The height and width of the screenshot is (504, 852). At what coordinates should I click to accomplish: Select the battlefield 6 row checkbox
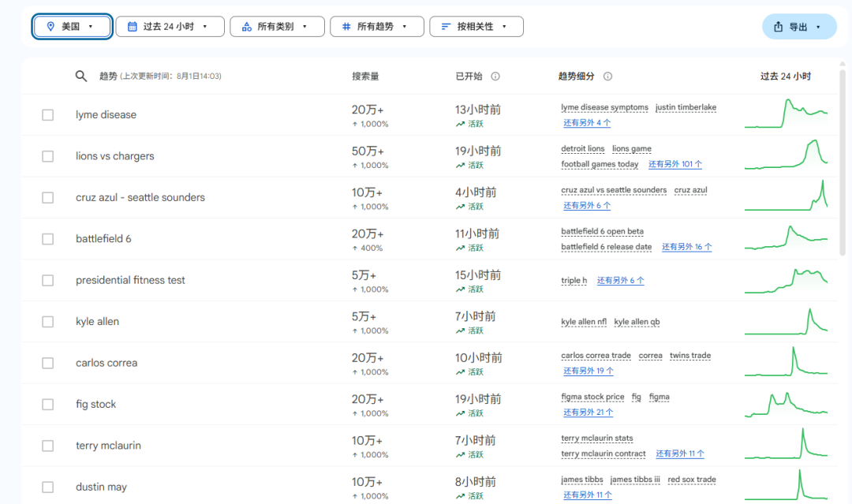coord(48,239)
